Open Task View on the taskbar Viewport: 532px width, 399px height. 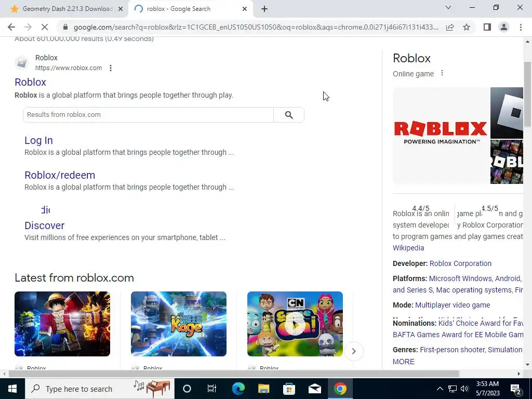tap(212, 389)
